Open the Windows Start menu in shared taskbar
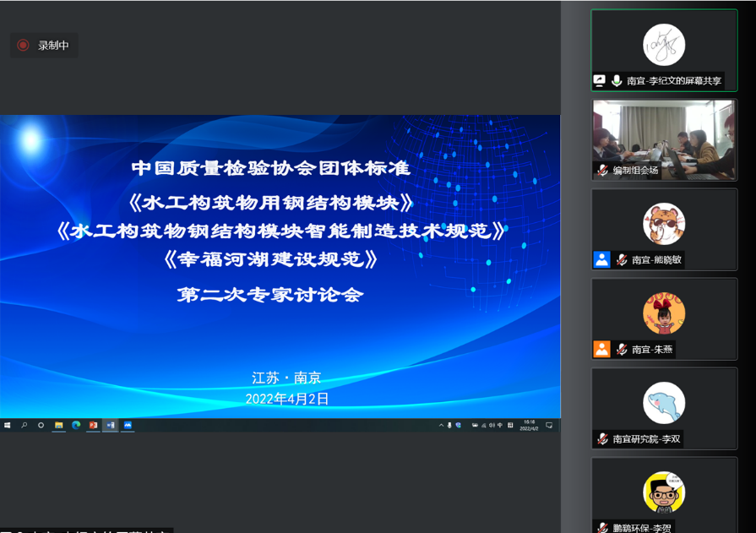 8,426
